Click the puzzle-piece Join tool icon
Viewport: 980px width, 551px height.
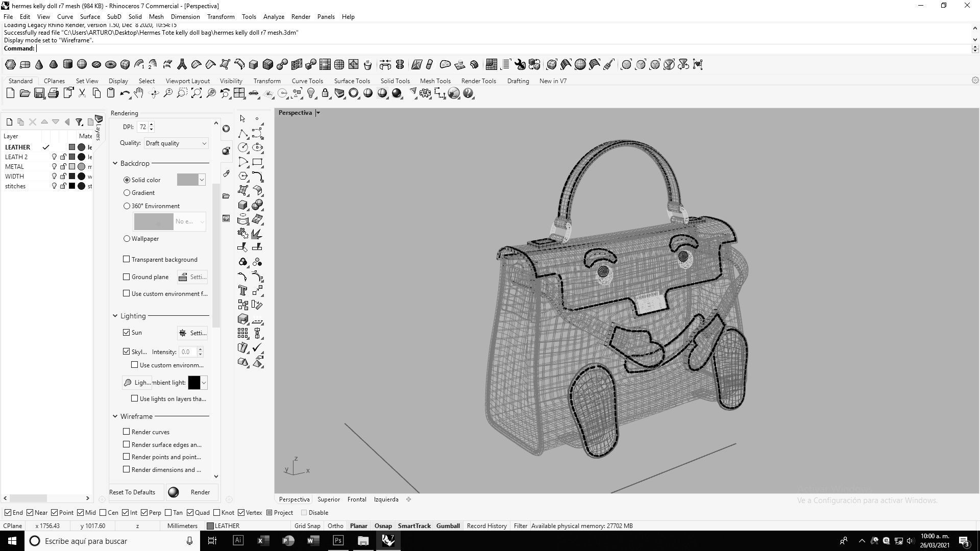[x=243, y=234]
